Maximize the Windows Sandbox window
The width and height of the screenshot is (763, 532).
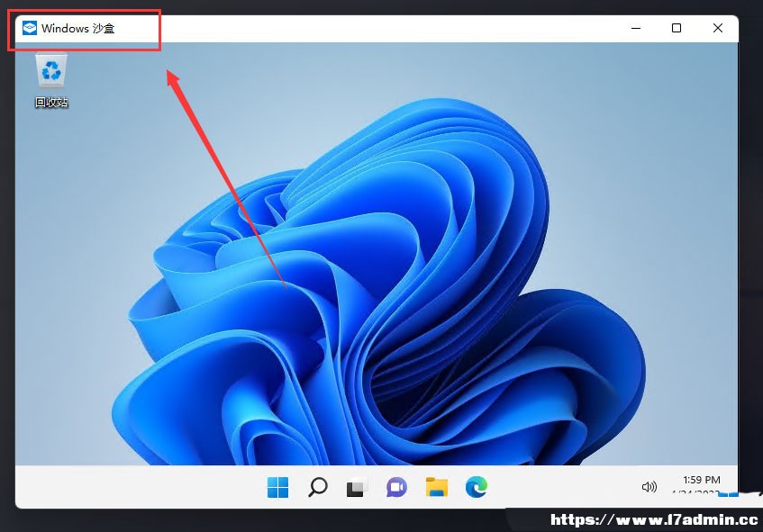click(x=677, y=28)
